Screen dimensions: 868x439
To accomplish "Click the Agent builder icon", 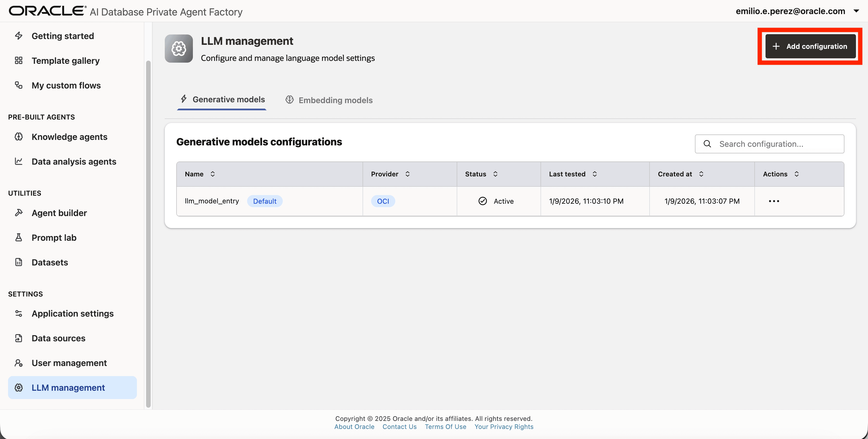I will pyautogui.click(x=19, y=213).
